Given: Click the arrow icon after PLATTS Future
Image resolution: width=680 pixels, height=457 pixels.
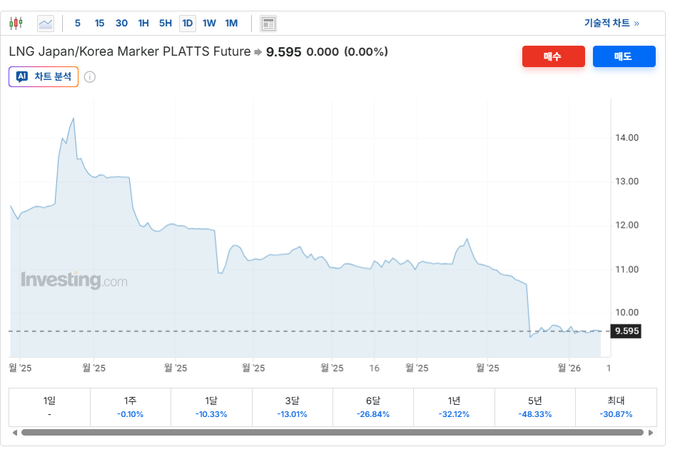Looking at the screenshot, I should coord(257,52).
